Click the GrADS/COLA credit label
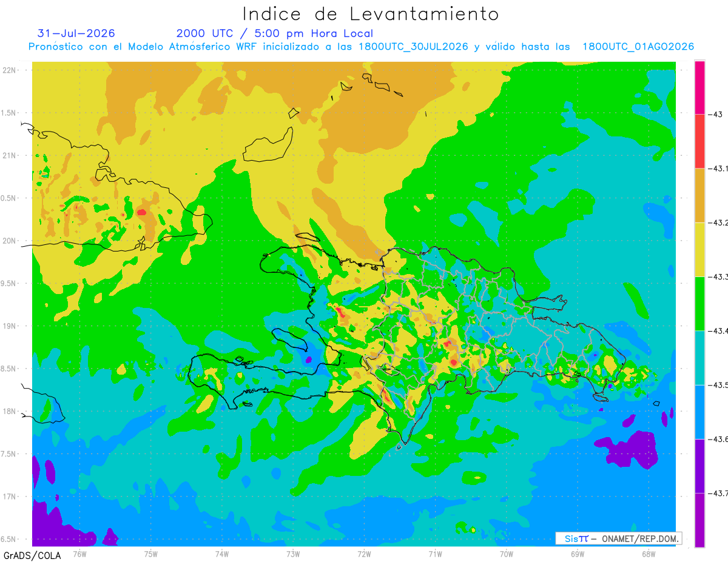Screen dimensions: 728x562 31,555
